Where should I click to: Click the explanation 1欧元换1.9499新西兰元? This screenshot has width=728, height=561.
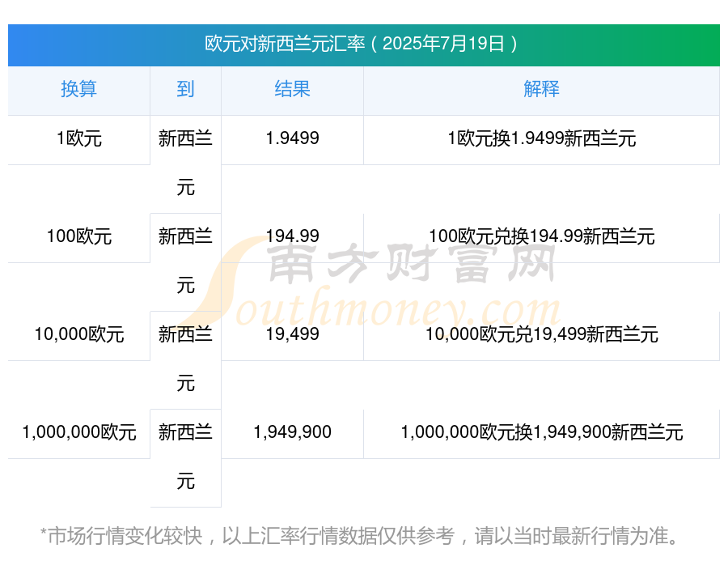541,138
